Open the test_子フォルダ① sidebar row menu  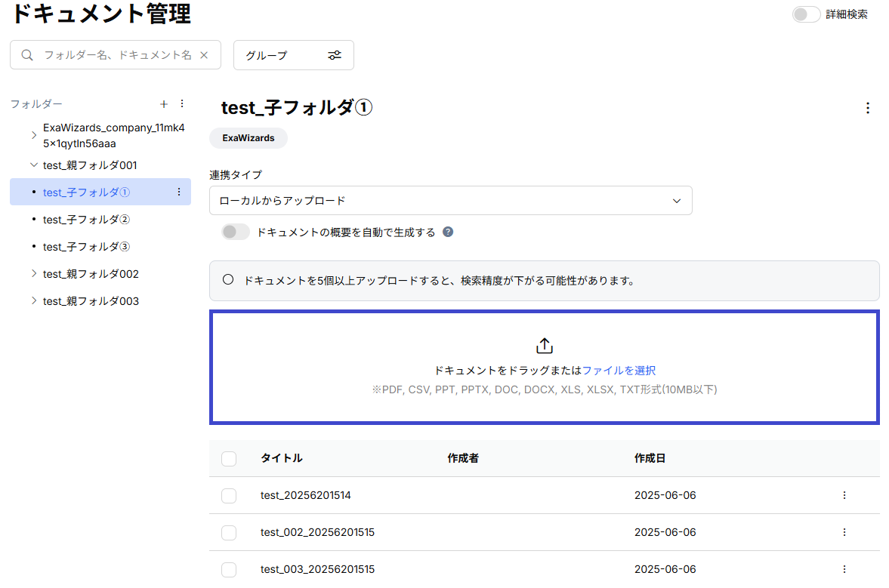tap(179, 192)
